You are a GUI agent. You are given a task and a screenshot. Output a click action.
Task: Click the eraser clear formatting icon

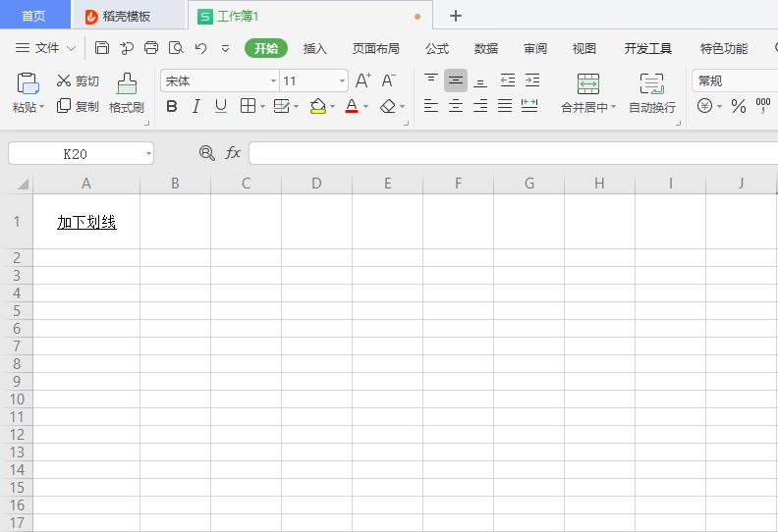(x=387, y=106)
